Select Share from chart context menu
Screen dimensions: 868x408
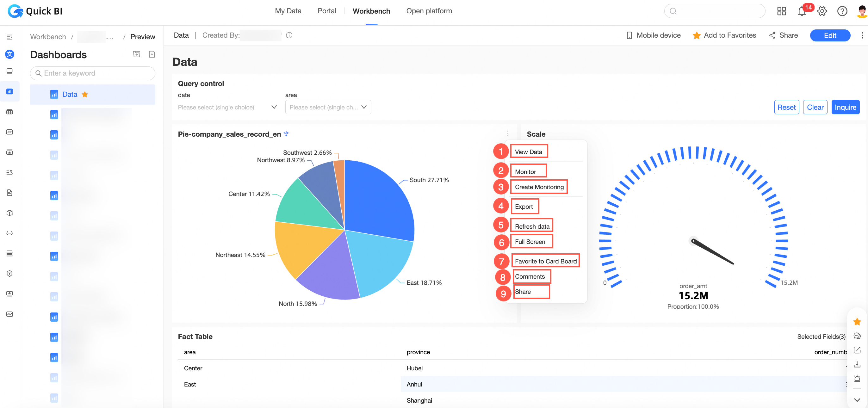pos(523,291)
